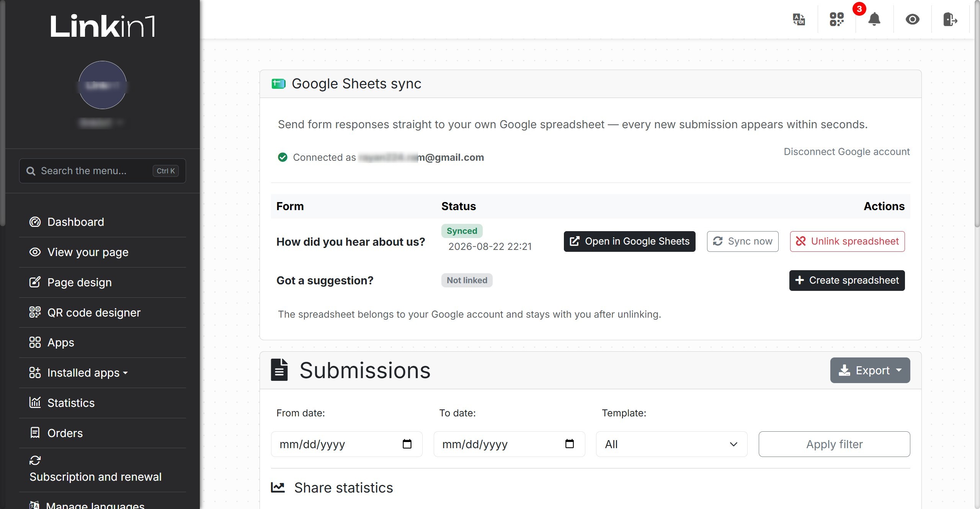The image size is (980, 509).
Task: Click the Form column header
Action: pyautogui.click(x=290, y=206)
